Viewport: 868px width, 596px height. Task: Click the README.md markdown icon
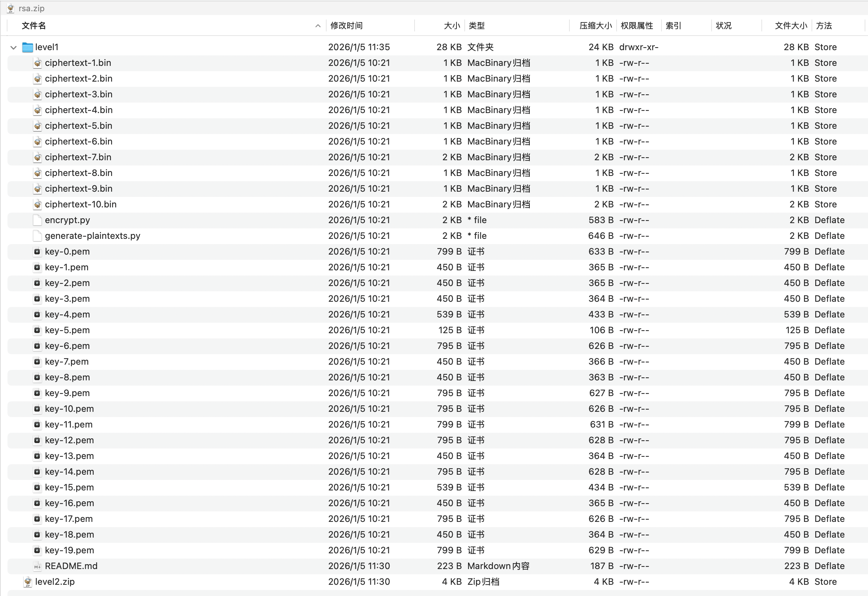[37, 566]
